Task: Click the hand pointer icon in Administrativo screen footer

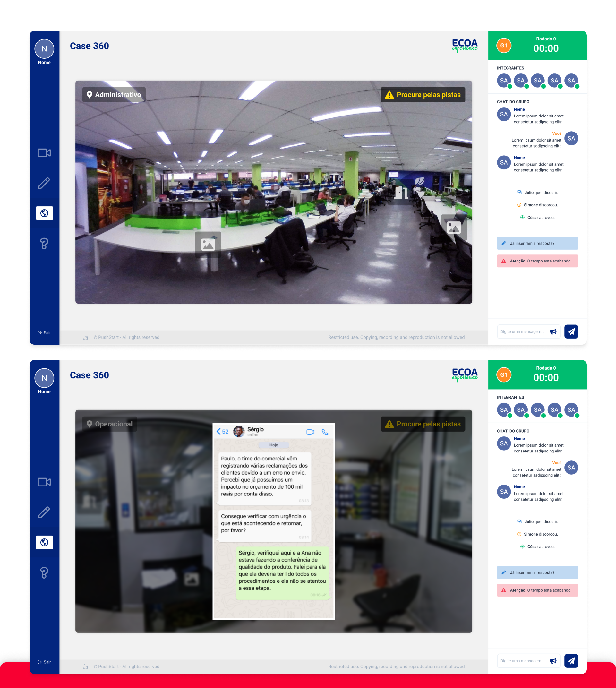Action: (x=85, y=338)
